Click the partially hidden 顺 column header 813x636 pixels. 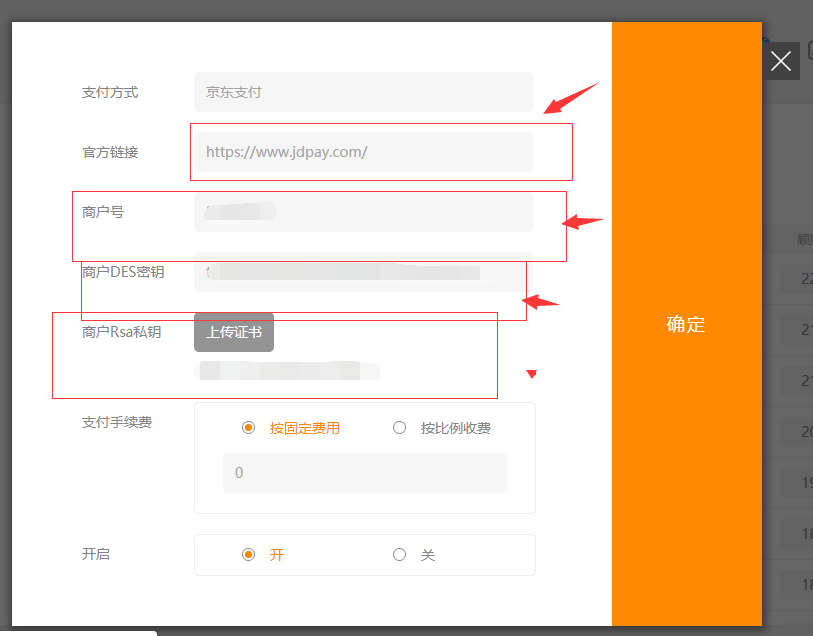pos(804,240)
